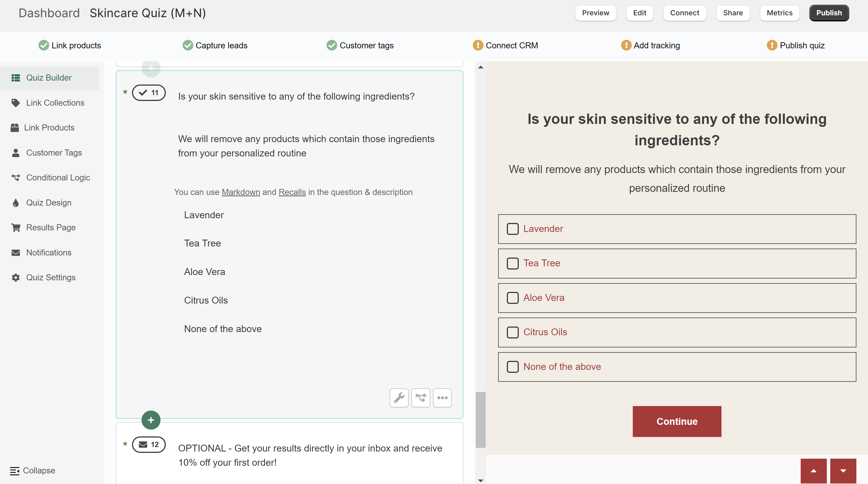This screenshot has width=868, height=484.
Task: Click the Connect CRM step label
Action: click(x=512, y=45)
